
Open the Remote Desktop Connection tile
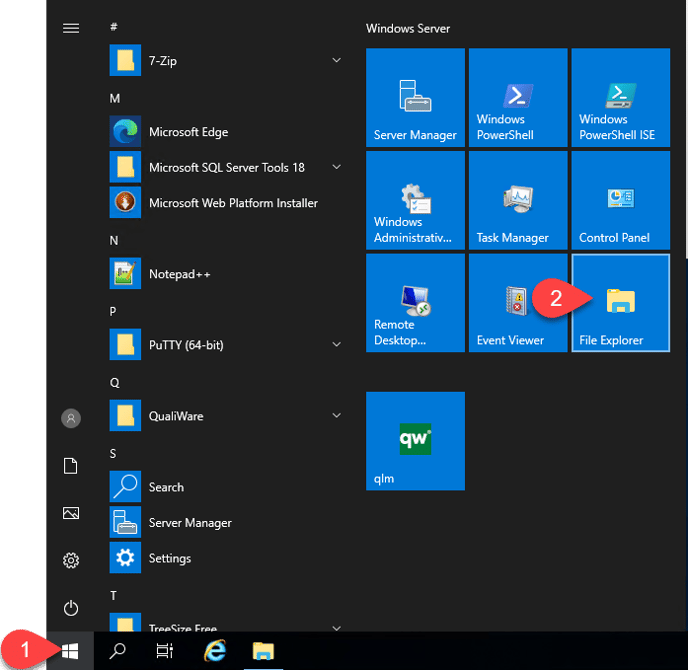[415, 303]
